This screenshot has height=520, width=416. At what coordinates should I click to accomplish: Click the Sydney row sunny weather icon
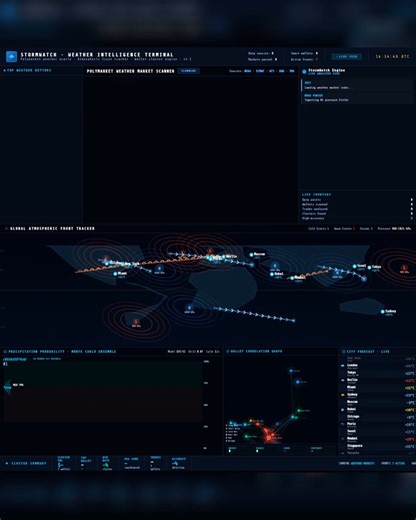(x=343, y=395)
